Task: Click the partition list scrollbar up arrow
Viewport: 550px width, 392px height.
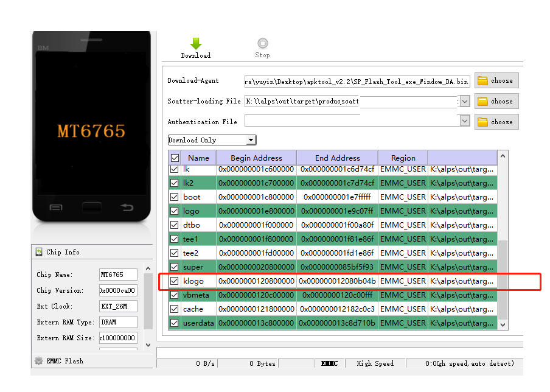Action: click(503, 156)
